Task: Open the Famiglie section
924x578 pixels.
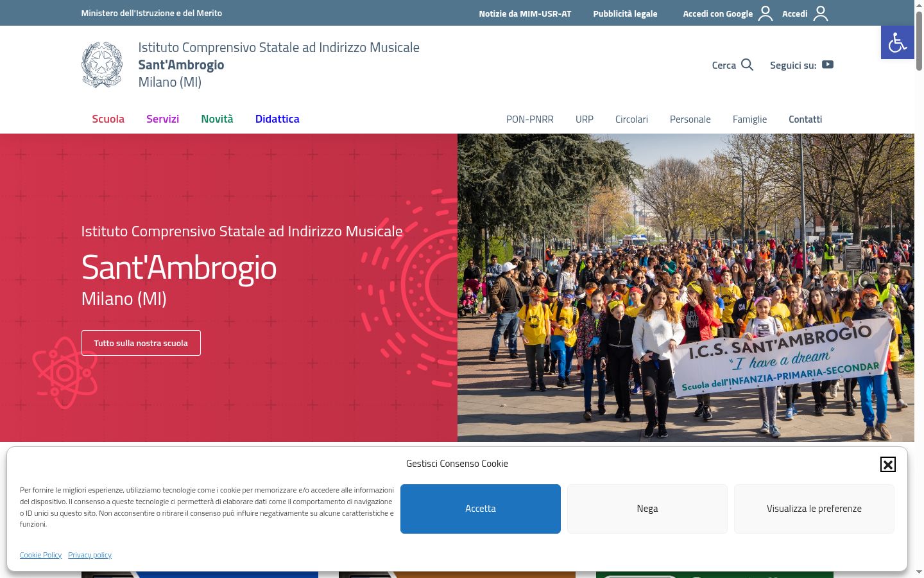Action: tap(749, 119)
